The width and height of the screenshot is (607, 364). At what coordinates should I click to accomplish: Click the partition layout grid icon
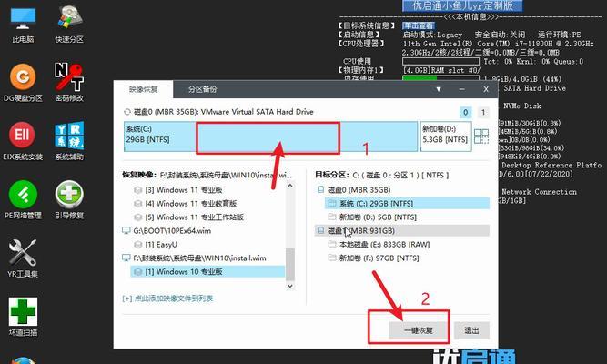(x=481, y=136)
